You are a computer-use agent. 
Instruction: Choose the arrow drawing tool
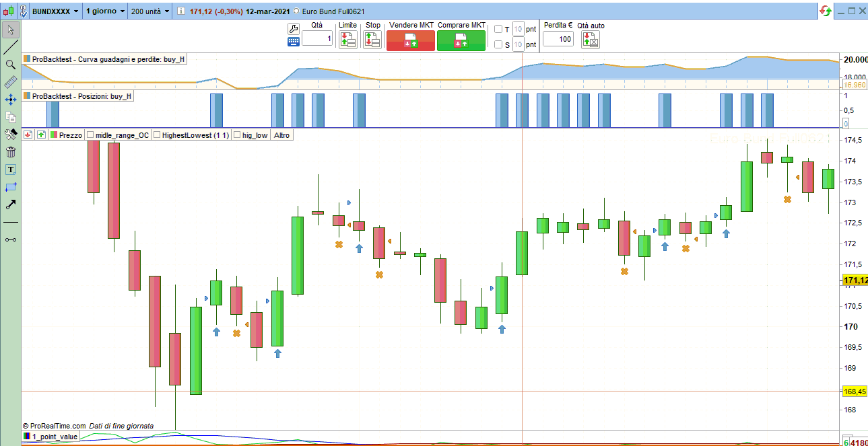[x=11, y=204]
